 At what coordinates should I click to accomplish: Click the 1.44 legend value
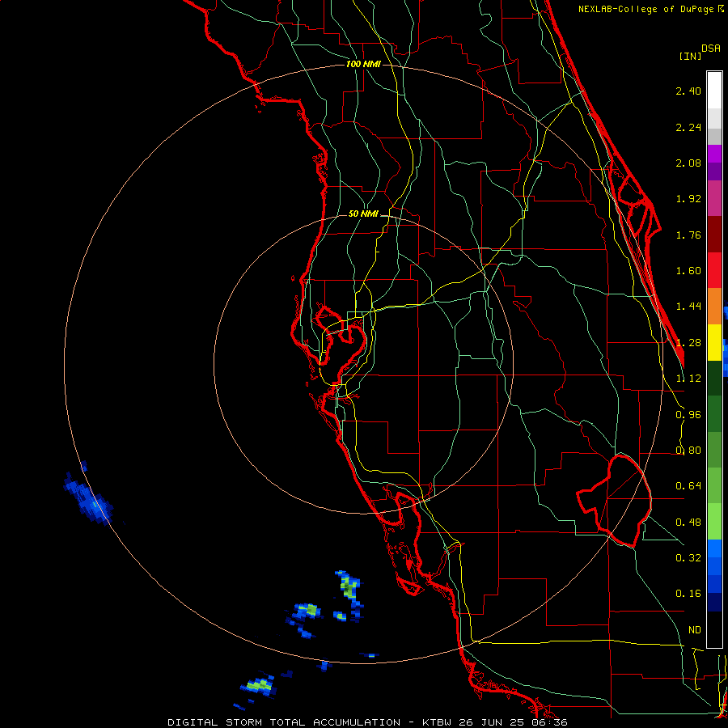[688, 307]
